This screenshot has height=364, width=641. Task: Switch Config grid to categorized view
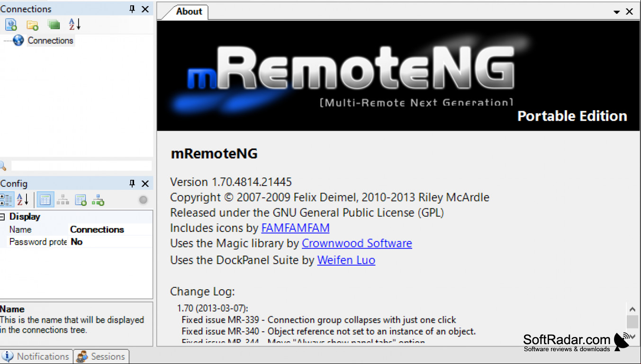pyautogui.click(x=7, y=200)
